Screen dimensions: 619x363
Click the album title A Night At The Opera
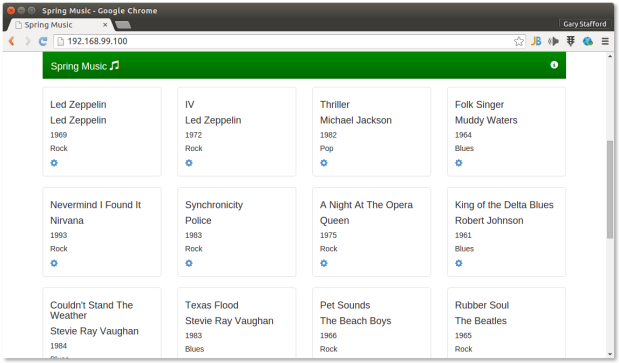[366, 205]
